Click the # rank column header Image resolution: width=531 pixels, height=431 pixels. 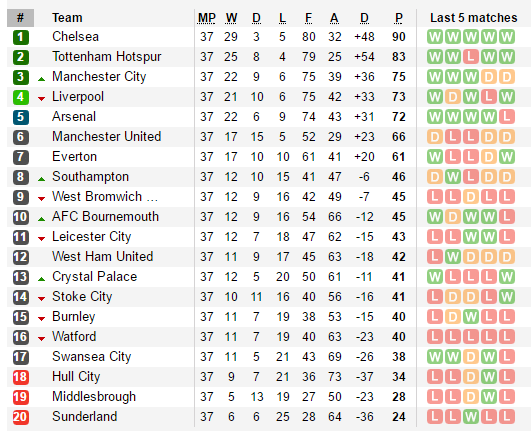20,18
